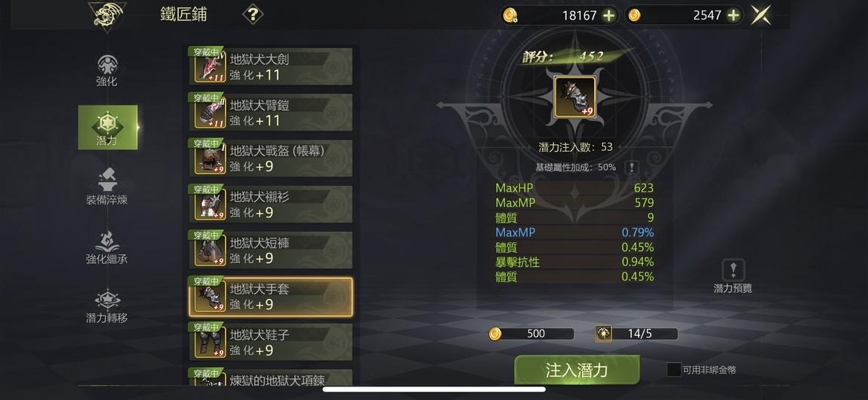Open the 強化繼承 enhancement inheritance section
Screen dimensions: 868x400
pyautogui.click(x=107, y=248)
